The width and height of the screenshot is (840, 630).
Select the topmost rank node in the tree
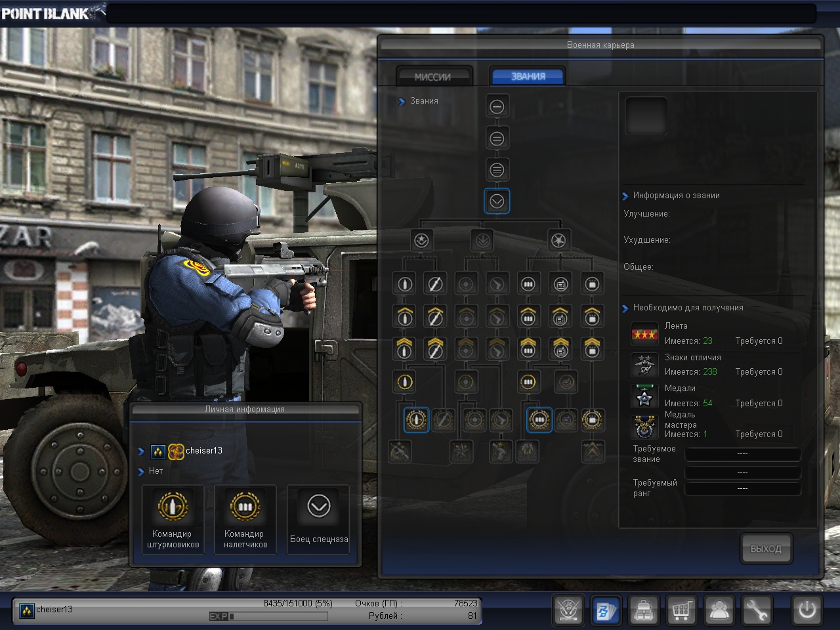tap(497, 106)
